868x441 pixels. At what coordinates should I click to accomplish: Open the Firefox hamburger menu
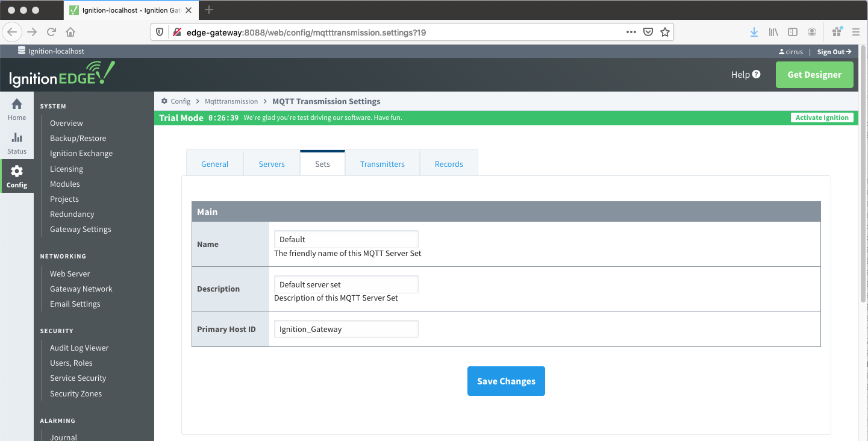click(x=856, y=32)
